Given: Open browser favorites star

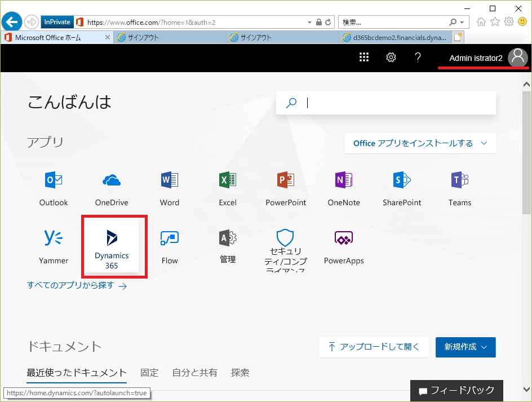Looking at the screenshot, I should [495, 22].
